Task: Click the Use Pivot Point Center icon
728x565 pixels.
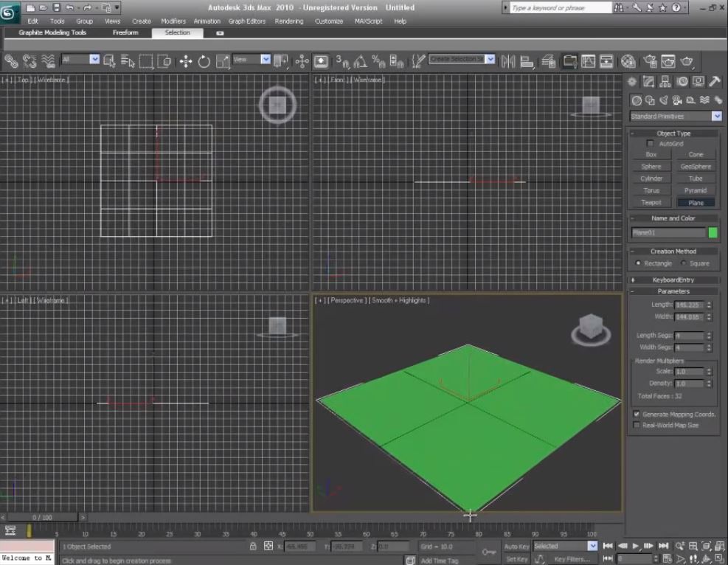Action: (280, 61)
